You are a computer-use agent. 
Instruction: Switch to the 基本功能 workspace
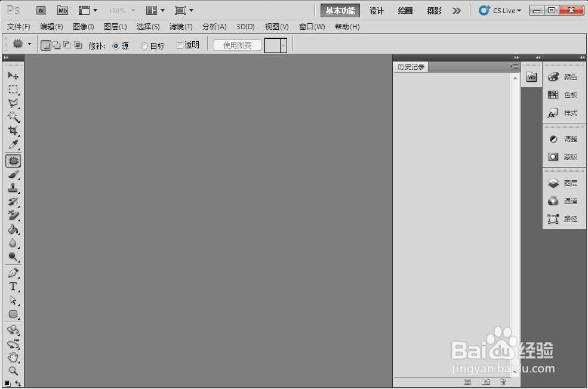coord(340,11)
